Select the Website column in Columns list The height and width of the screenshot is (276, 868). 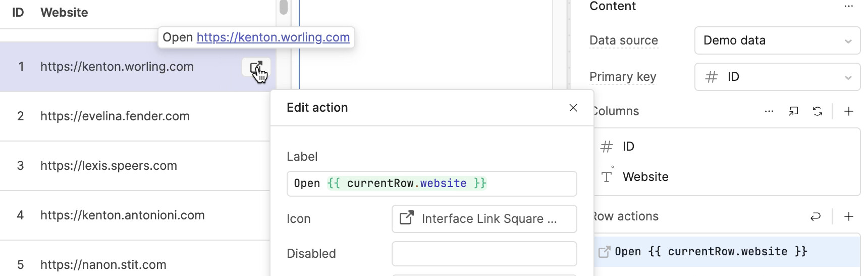[645, 177]
